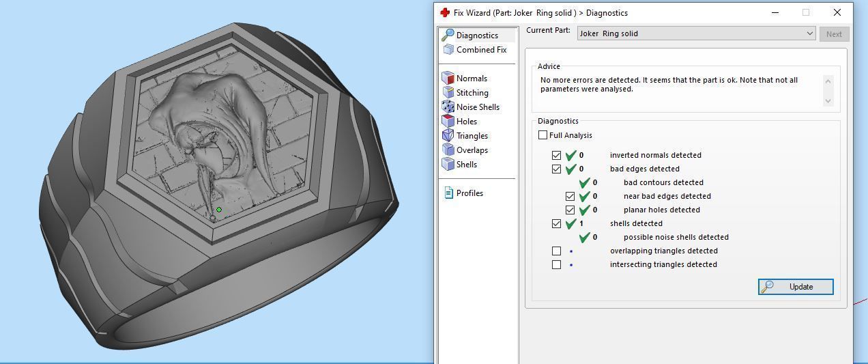Click the Triangles cube icon

pos(448,135)
